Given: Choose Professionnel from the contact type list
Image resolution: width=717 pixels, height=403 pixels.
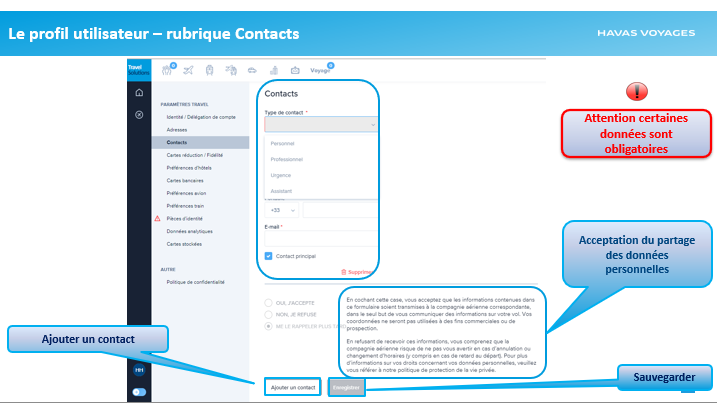Looking at the screenshot, I should click(x=288, y=159).
